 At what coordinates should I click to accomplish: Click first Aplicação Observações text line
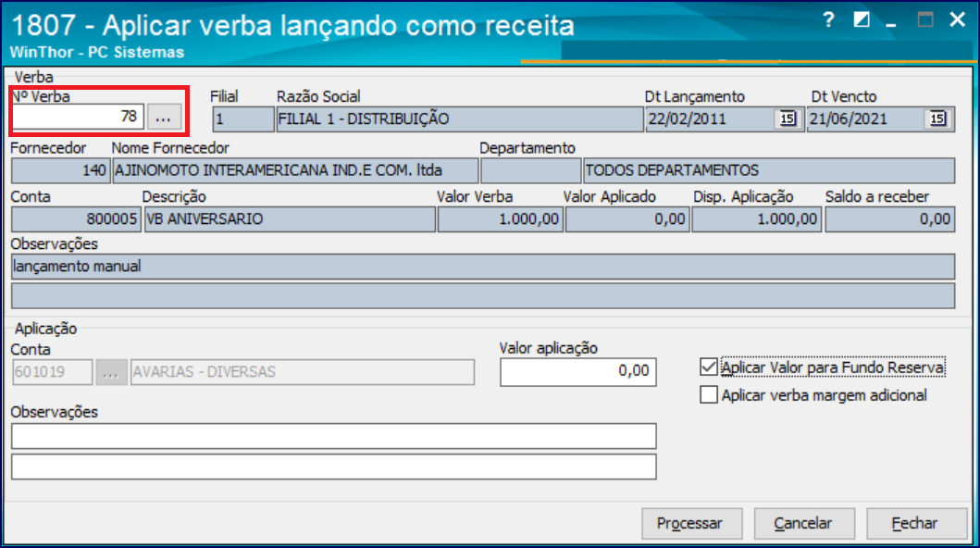pyautogui.click(x=334, y=436)
